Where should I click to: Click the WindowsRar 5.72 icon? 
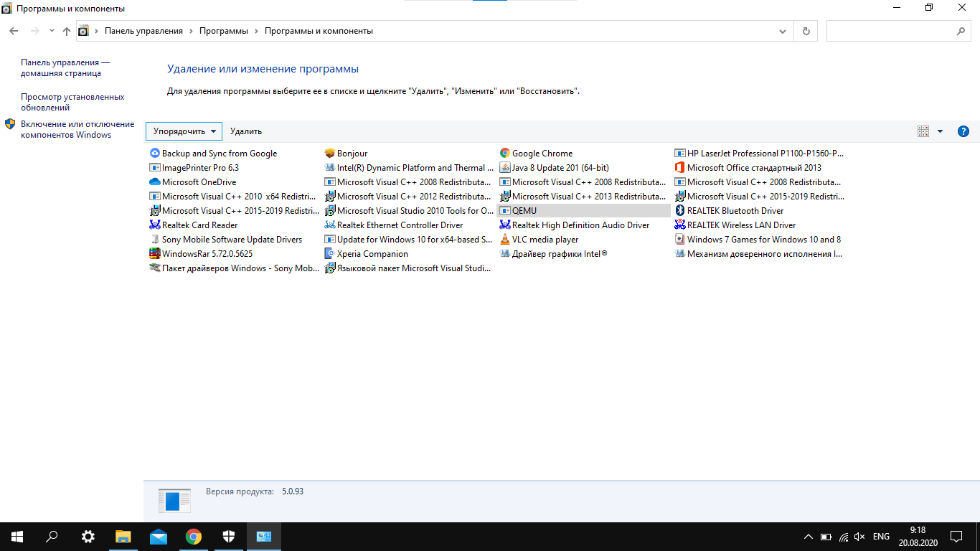(x=154, y=253)
